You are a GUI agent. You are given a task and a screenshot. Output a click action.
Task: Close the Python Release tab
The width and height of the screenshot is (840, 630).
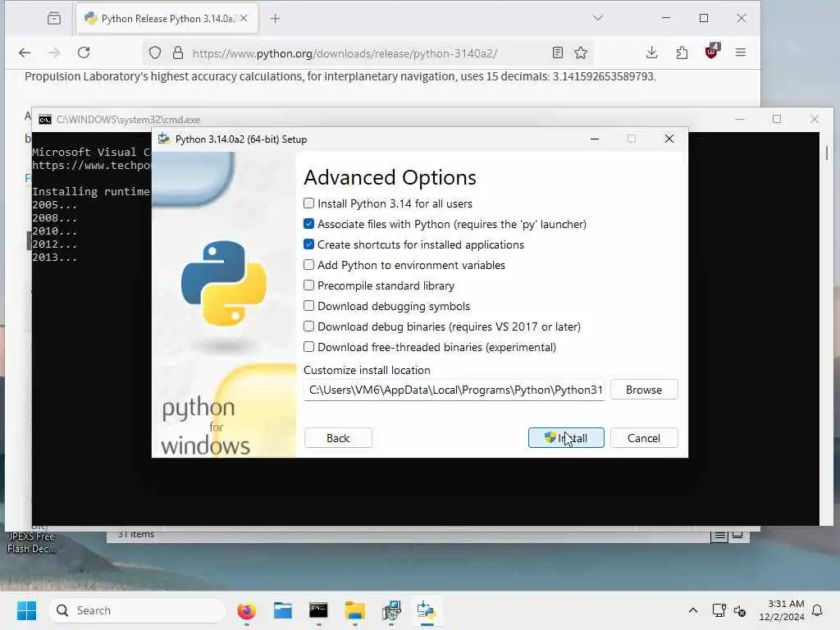coord(244,18)
